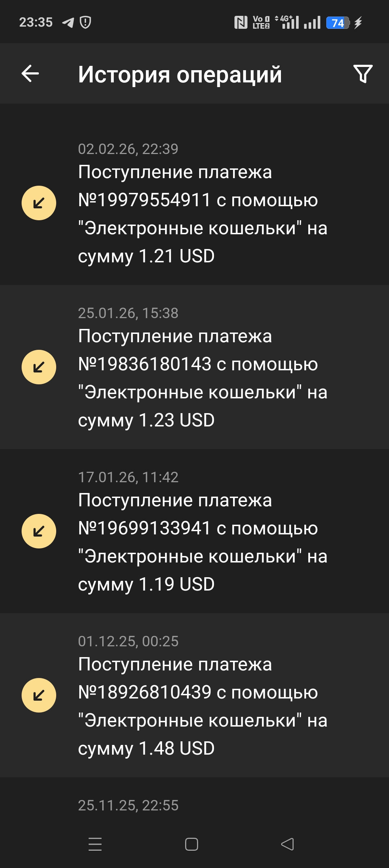Open the 1.19 USD payment entry
Screen dimensions: 389x868
click(202, 542)
